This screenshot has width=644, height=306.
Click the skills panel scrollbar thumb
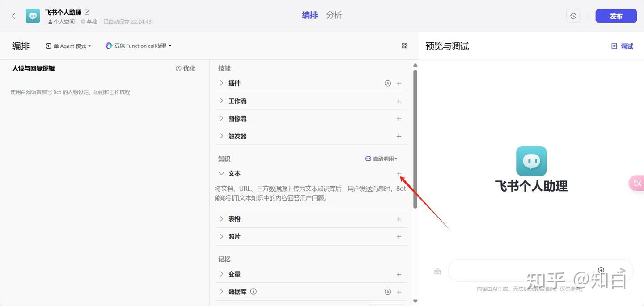tap(415, 138)
